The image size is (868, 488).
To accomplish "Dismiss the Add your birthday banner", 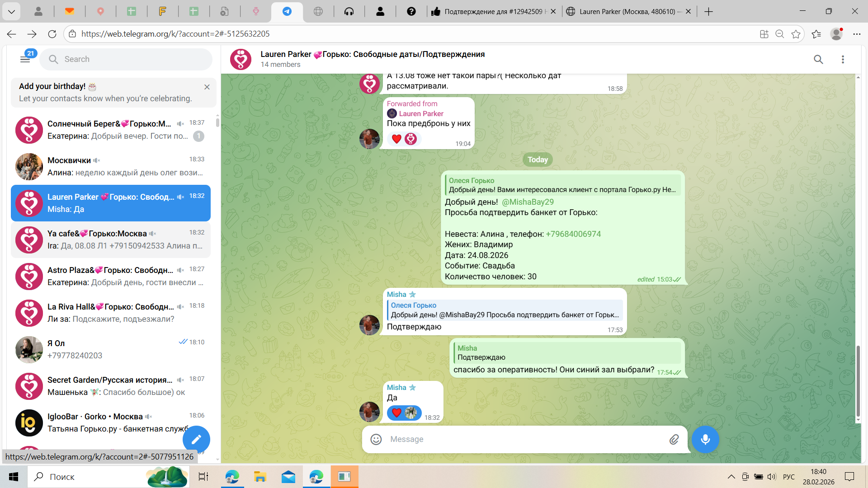I will pos(207,87).
